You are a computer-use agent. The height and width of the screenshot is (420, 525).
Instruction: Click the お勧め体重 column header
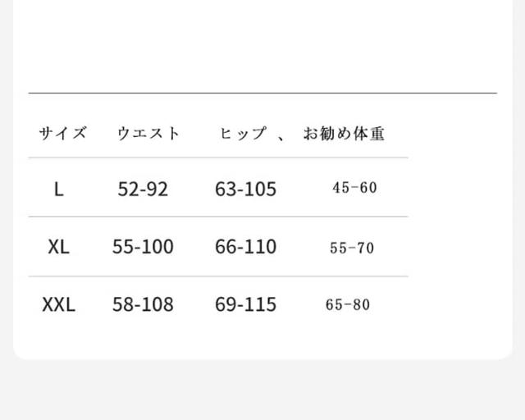point(344,133)
